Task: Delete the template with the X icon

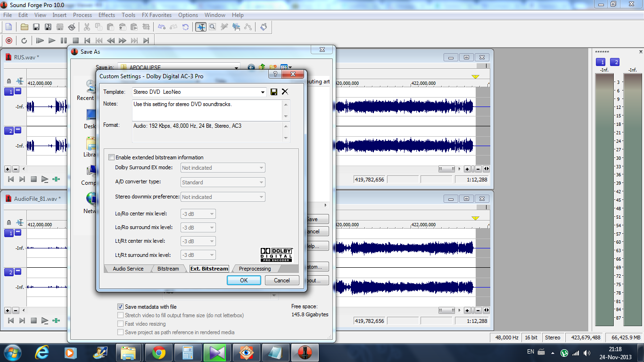Action: coord(285,92)
